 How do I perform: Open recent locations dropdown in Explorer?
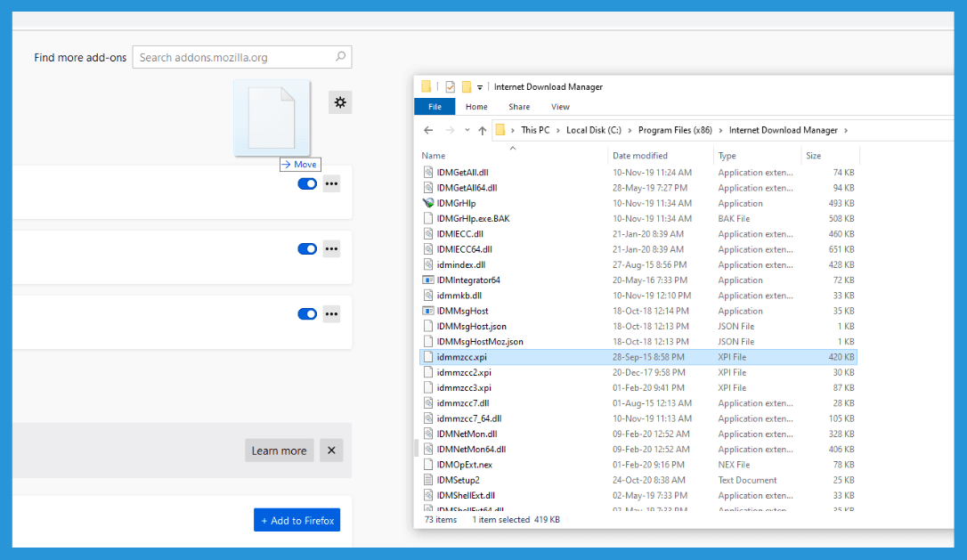coord(467,130)
